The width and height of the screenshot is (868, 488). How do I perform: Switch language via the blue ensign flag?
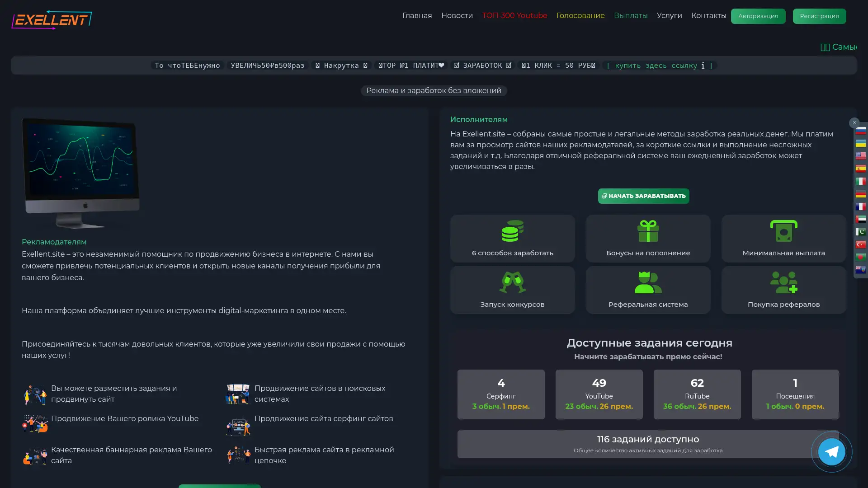[860, 270]
